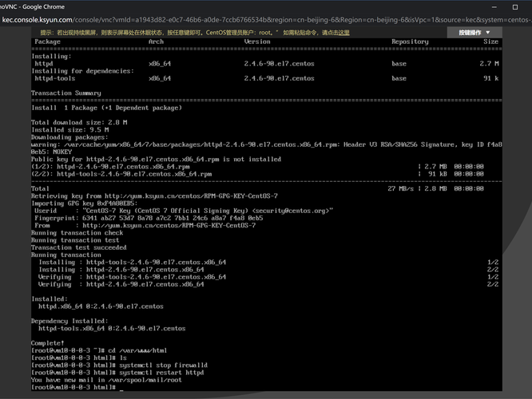Click the 'Repository' column header
Image resolution: width=532 pixels, height=399 pixels.
(x=410, y=41)
